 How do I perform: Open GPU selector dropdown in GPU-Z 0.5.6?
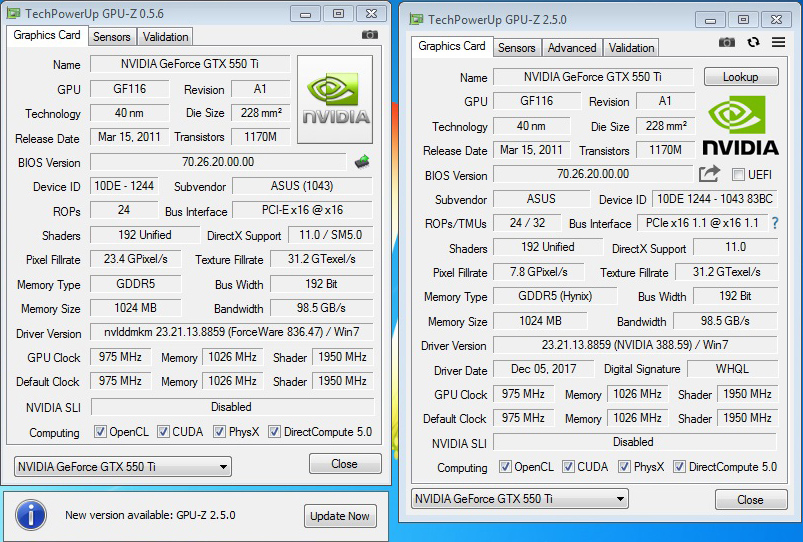[123, 467]
